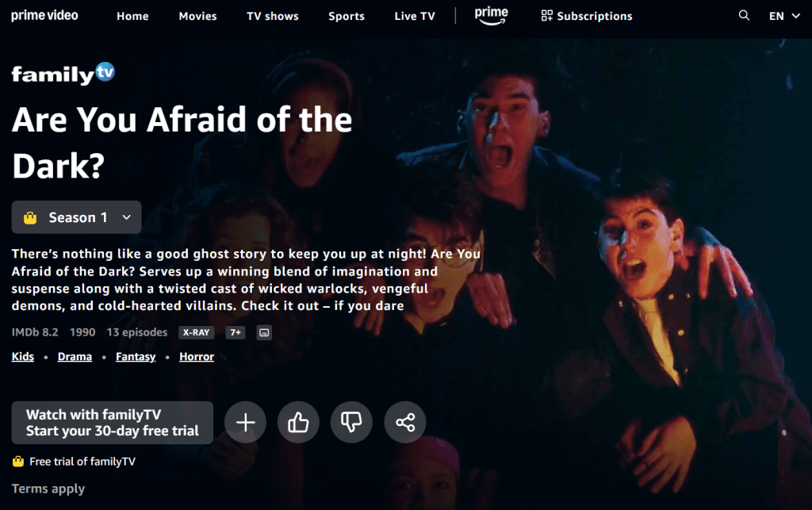This screenshot has height=510, width=812.
Task: Open the Terms apply link
Action: 48,489
